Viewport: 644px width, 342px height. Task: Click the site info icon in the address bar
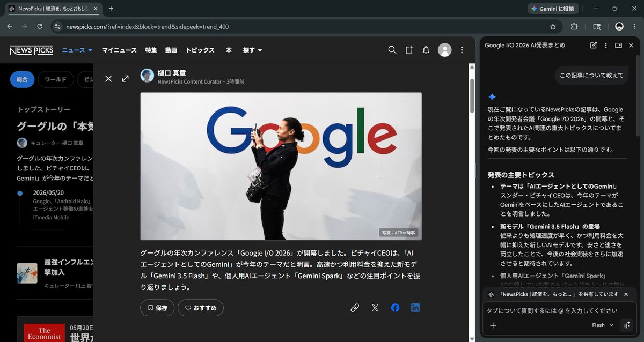tap(58, 26)
